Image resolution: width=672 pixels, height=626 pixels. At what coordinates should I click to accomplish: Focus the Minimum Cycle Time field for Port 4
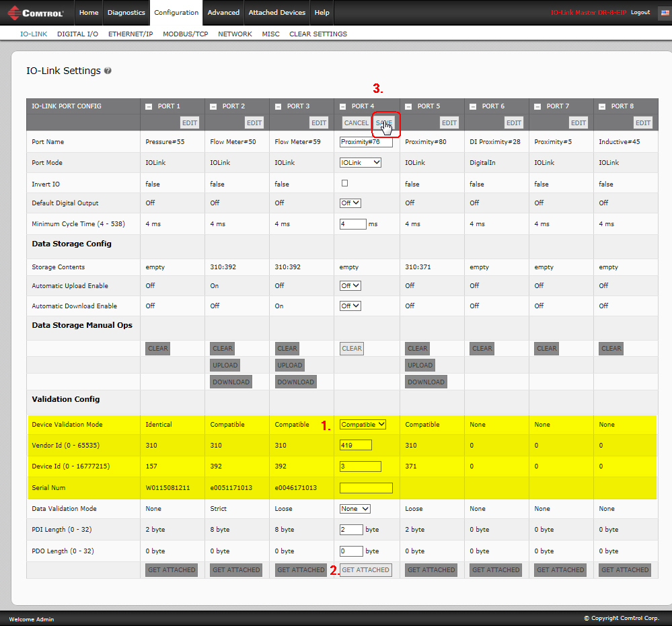coord(353,224)
